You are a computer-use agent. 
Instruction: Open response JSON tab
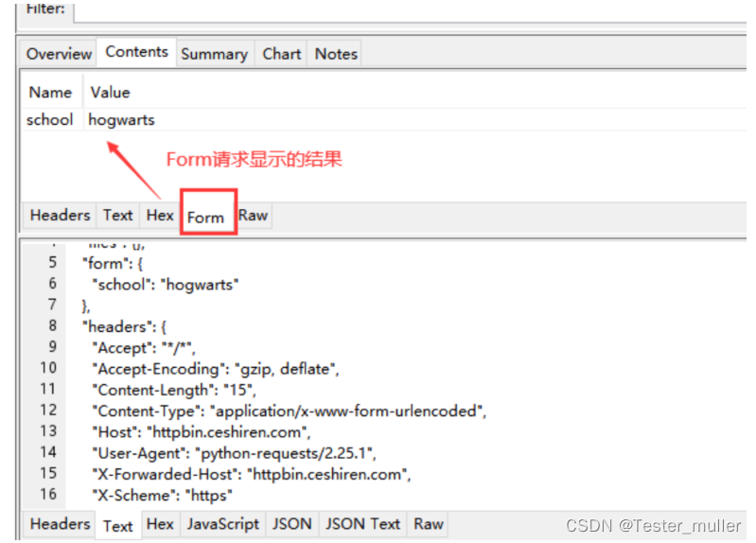291,524
